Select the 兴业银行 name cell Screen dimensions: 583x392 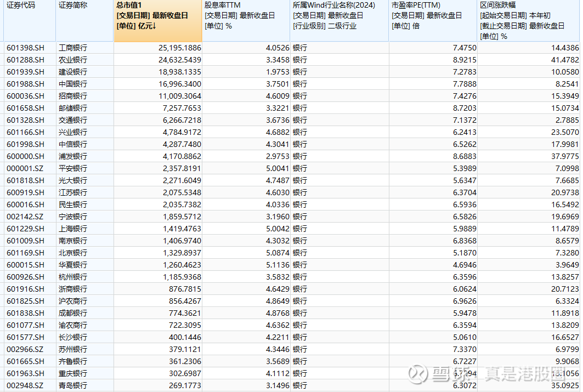point(73,132)
